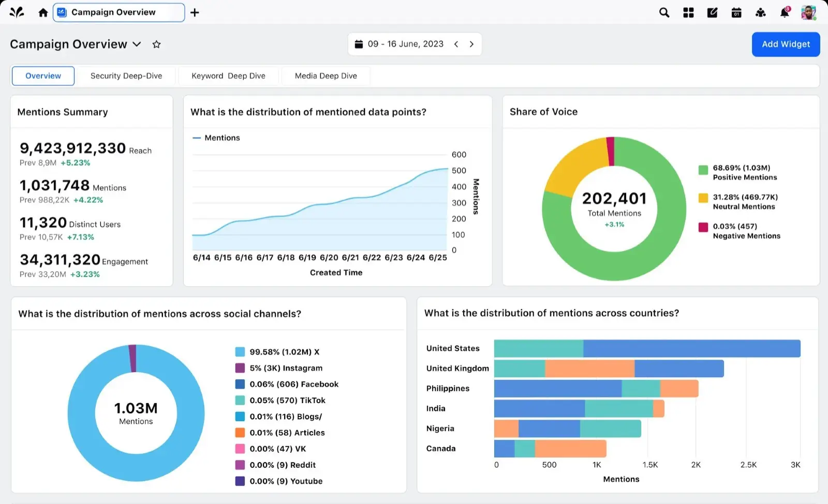Expand the Campaign Overview title dropdown

(137, 45)
